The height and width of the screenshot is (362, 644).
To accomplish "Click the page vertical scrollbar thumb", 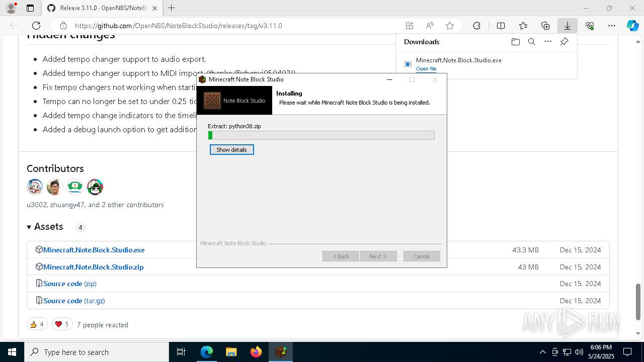I will tap(638, 302).
